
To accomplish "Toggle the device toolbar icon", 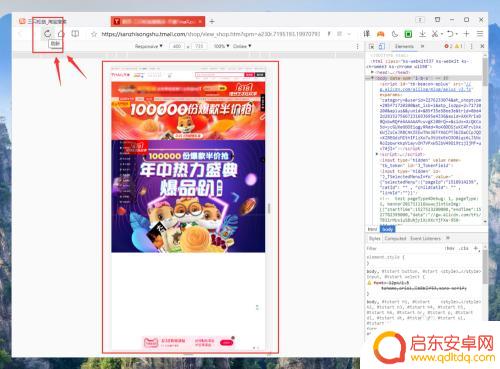I will [382, 46].
